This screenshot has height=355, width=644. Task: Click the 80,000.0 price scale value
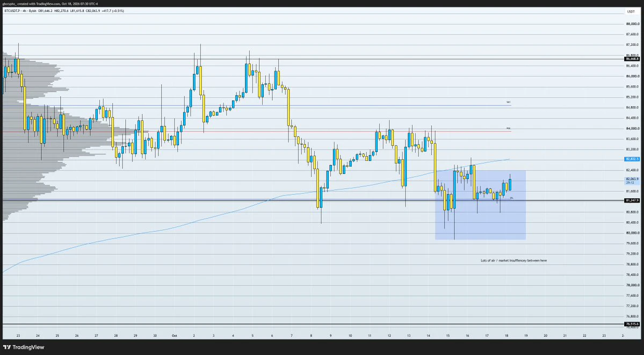click(x=633, y=233)
